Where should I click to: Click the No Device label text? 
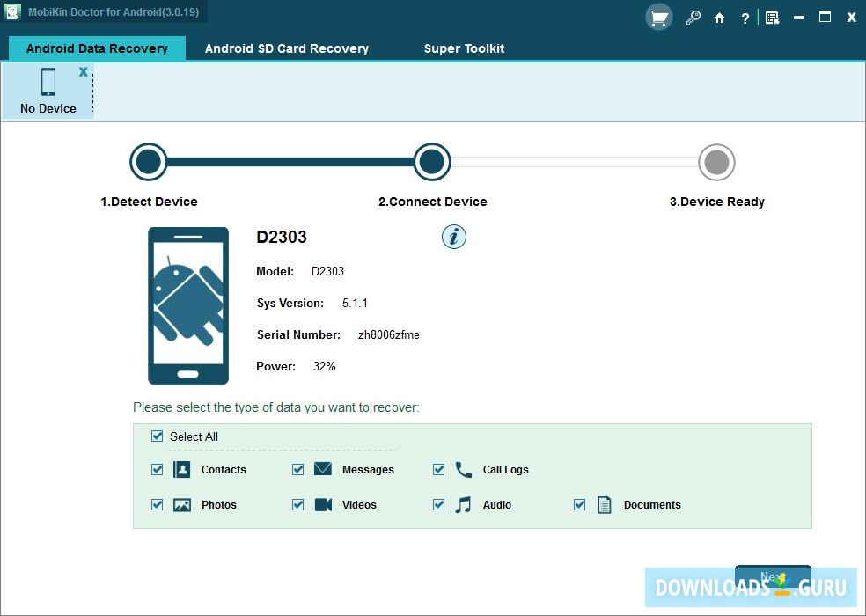click(48, 108)
